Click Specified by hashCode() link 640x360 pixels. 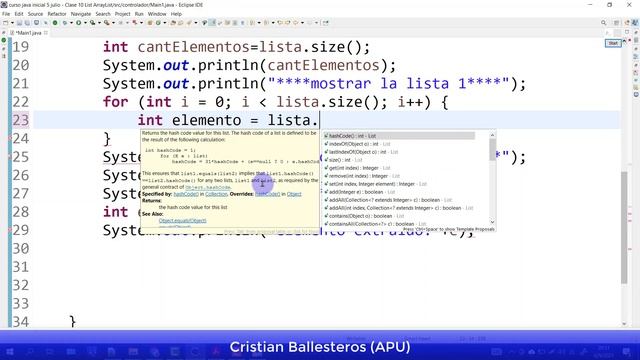coord(186,194)
